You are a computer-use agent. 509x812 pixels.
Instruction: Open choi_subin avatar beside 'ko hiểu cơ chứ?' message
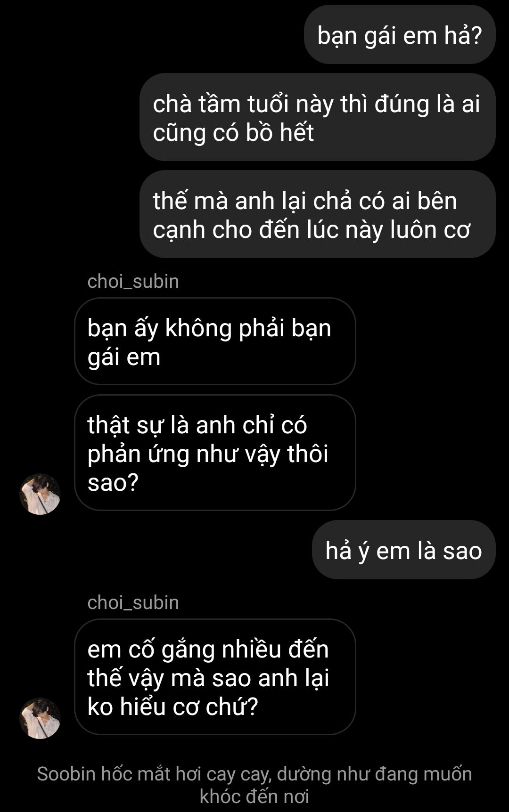coord(40,718)
